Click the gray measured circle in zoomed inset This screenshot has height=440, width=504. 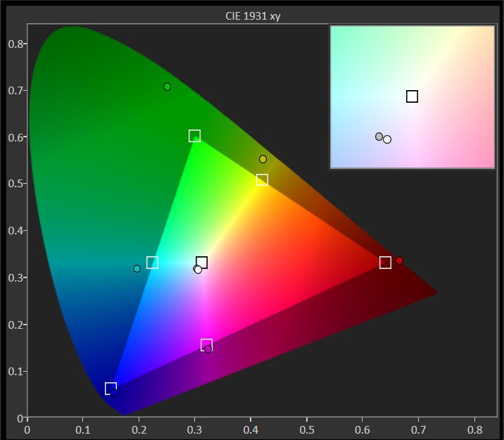(x=379, y=137)
